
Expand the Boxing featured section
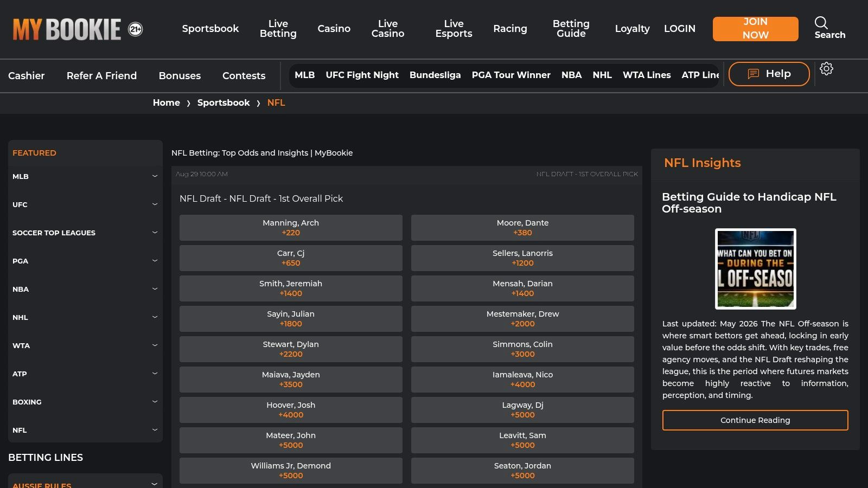(x=85, y=402)
